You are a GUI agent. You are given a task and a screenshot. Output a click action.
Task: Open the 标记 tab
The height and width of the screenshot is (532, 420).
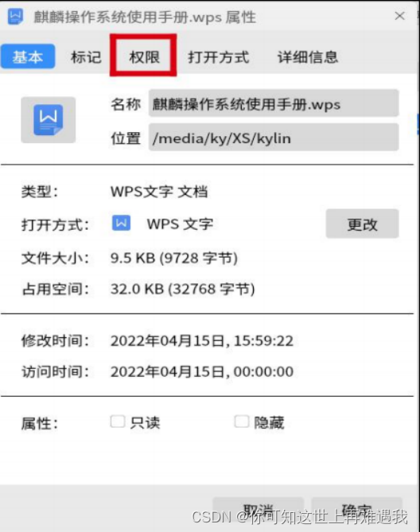coord(86,57)
